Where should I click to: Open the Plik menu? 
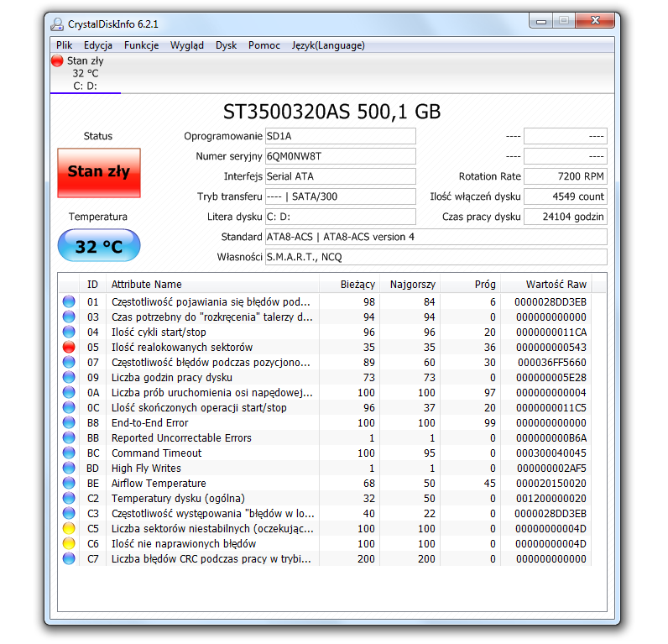(65, 45)
